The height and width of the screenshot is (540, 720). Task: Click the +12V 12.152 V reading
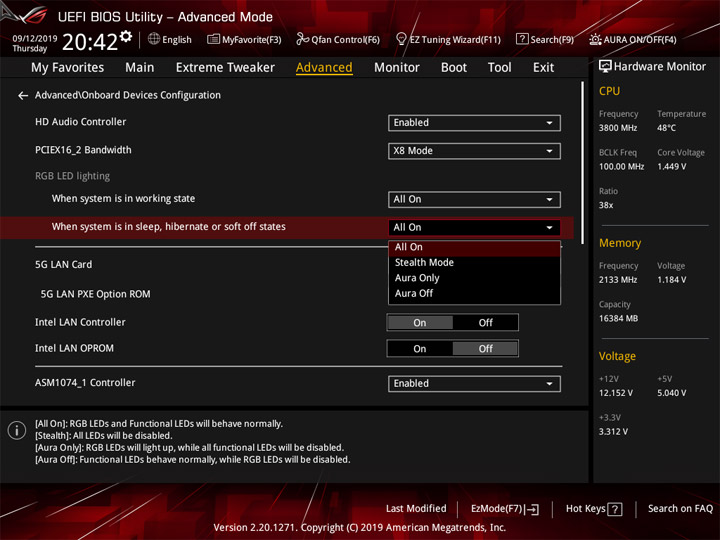(615, 394)
